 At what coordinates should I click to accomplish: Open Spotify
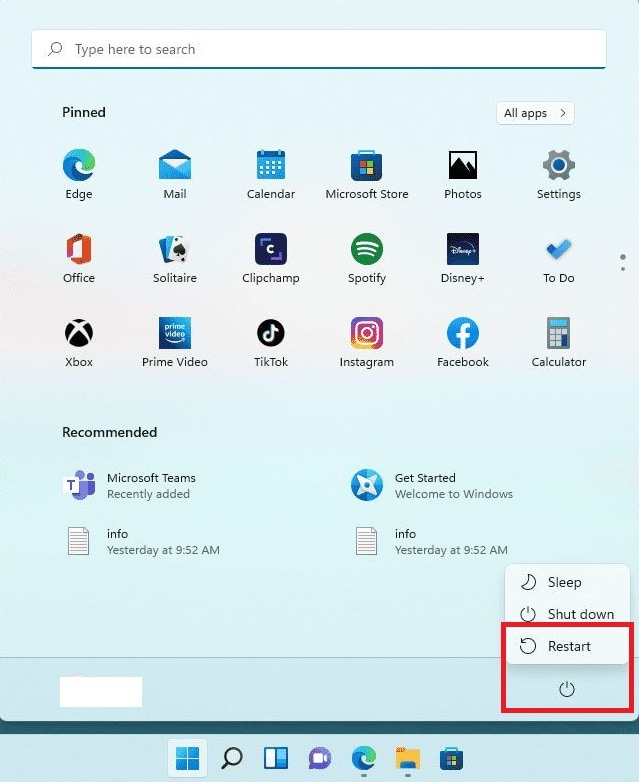tap(367, 258)
